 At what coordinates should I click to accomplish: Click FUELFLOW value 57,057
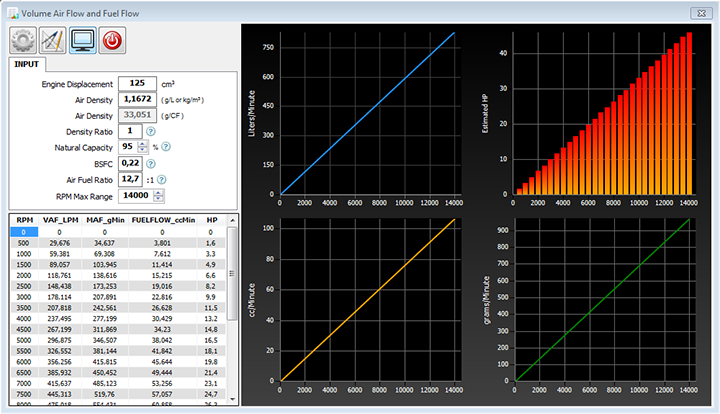[162, 394]
